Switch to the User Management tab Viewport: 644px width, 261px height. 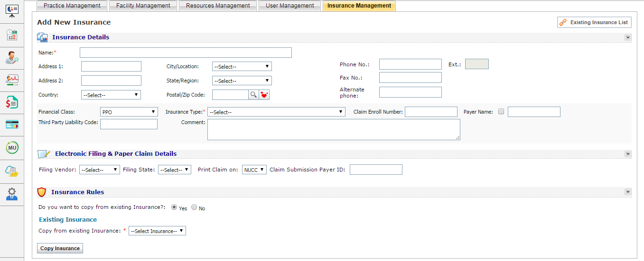click(289, 6)
